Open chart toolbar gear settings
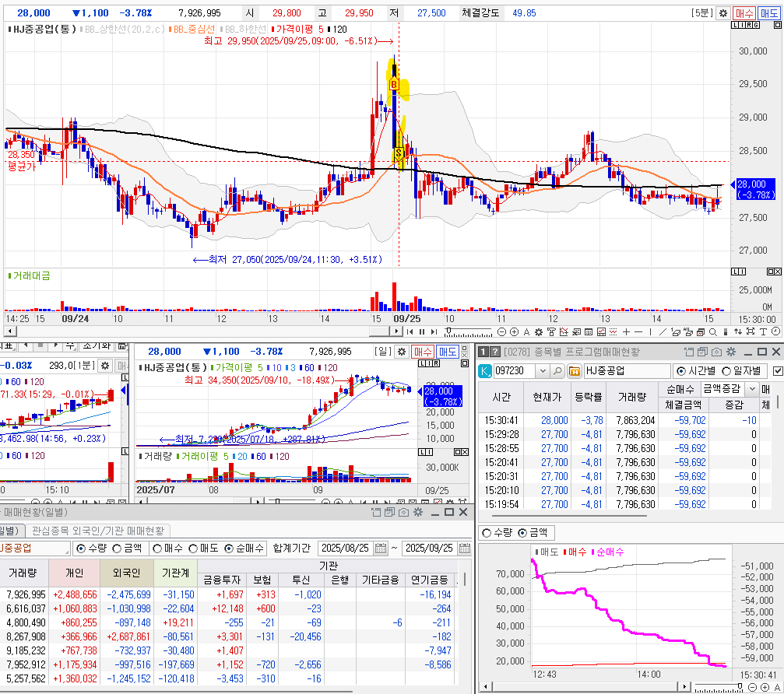Viewport: 784px width, 694px height. (x=539, y=331)
